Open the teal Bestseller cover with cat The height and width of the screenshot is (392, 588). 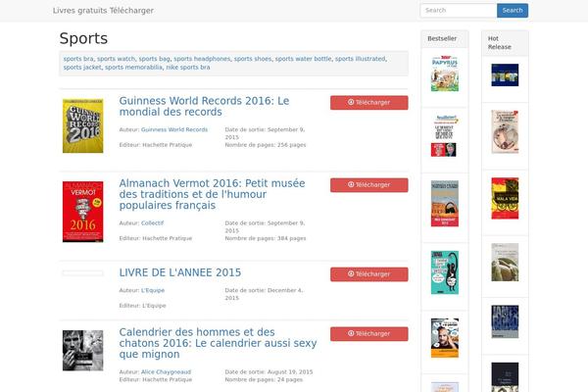[x=445, y=272]
